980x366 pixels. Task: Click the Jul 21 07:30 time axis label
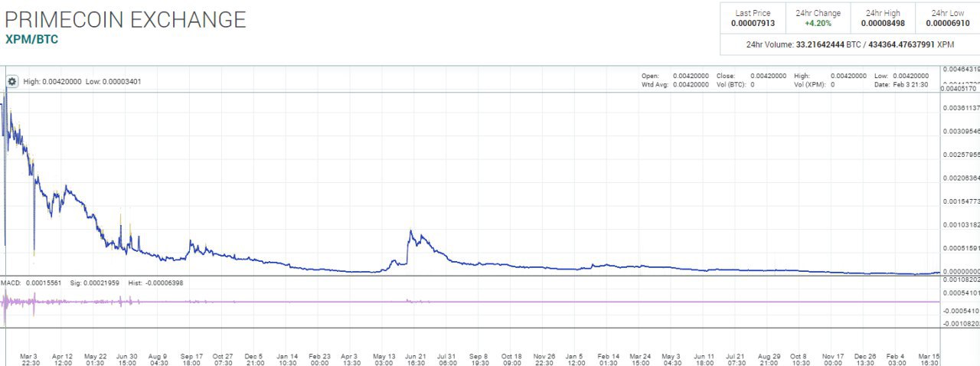click(736, 360)
